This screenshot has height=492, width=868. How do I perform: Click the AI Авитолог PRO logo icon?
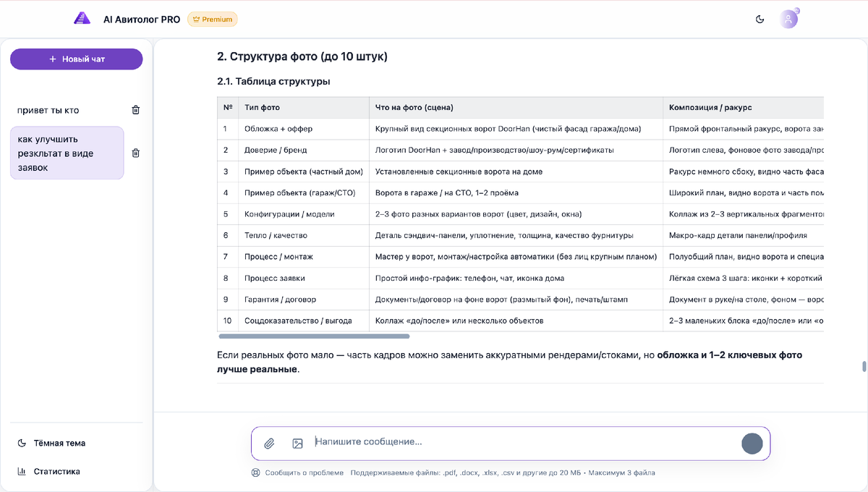pos(82,19)
